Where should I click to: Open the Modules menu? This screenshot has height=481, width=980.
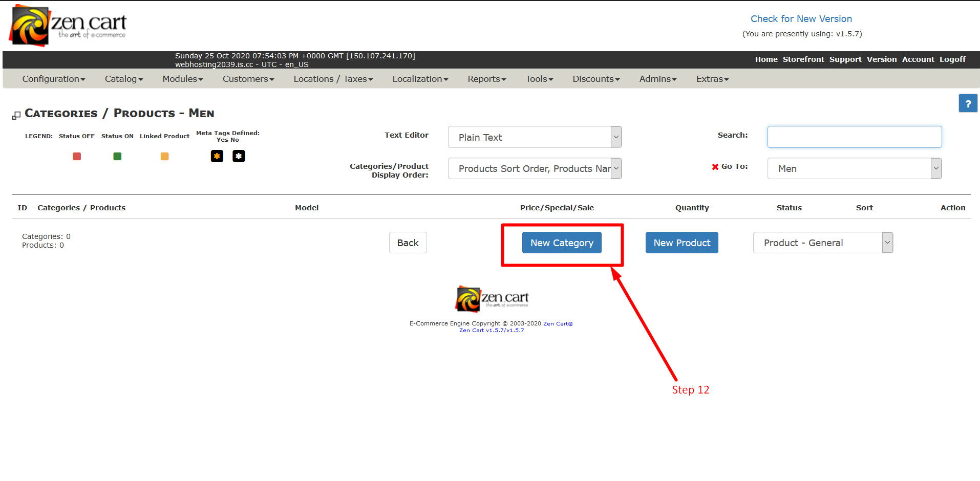click(183, 79)
